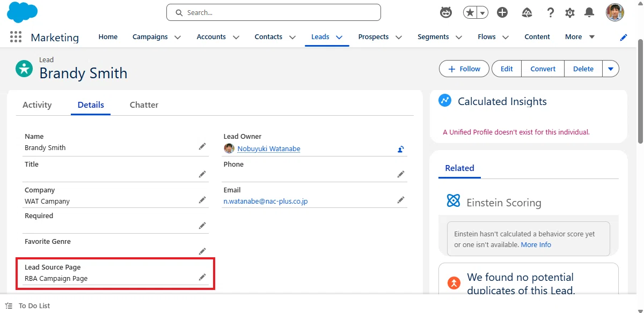This screenshot has height=313, width=644.
Task: Select the Related tab
Action: [x=459, y=168]
